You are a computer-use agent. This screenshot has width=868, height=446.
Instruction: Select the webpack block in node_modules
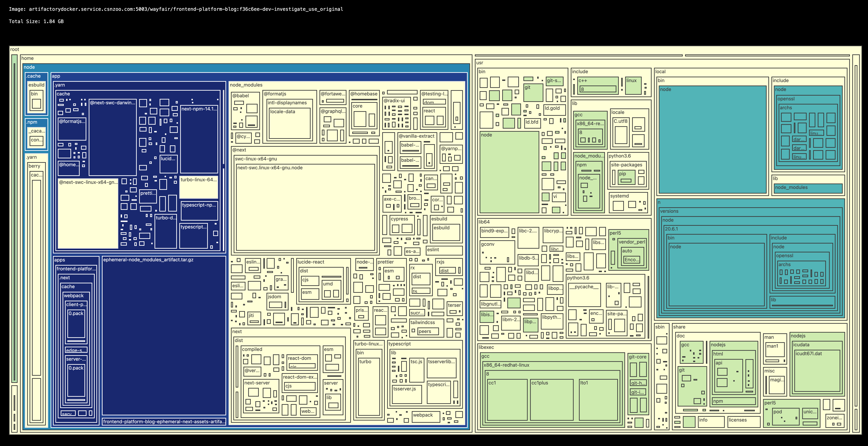(426, 417)
